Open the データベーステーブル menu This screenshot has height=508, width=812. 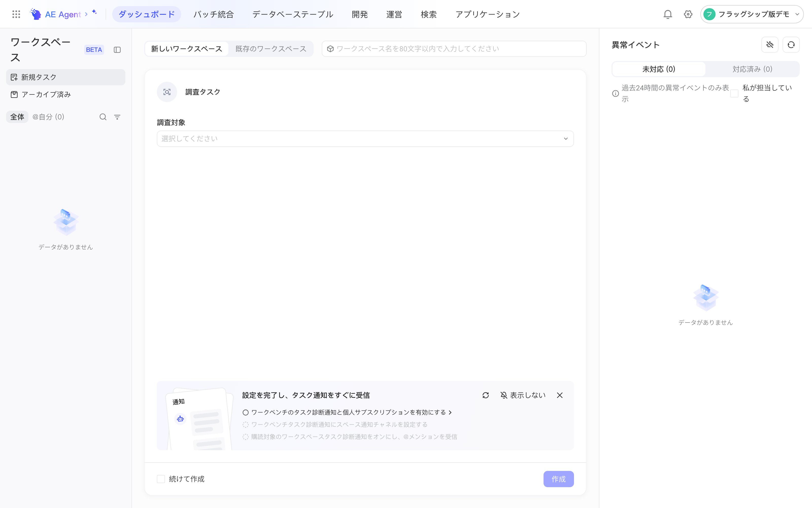click(293, 14)
